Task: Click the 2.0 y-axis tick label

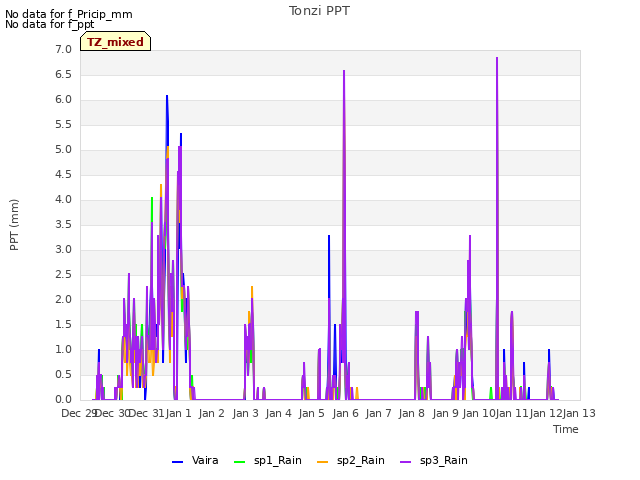Action: pos(63,300)
